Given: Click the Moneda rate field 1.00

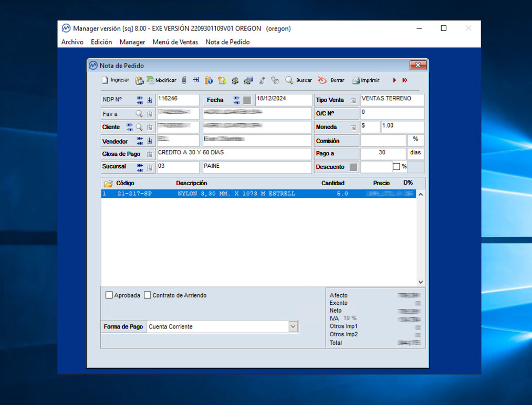Looking at the screenshot, I should point(402,127).
